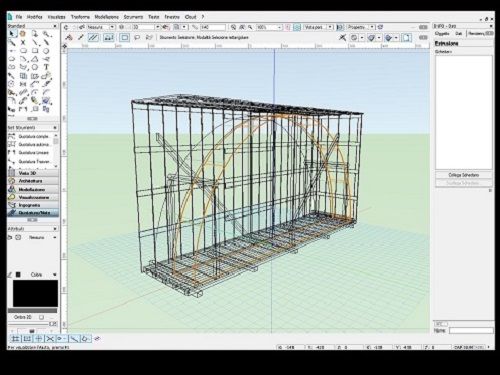Open the Modifica menu

click(34, 17)
